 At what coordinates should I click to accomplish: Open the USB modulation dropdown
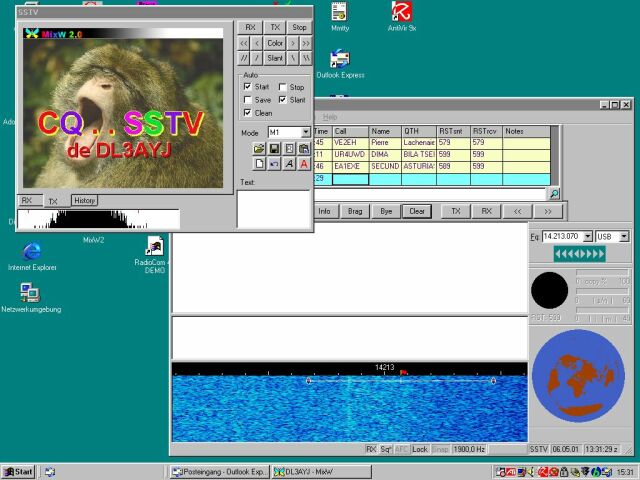click(x=624, y=236)
